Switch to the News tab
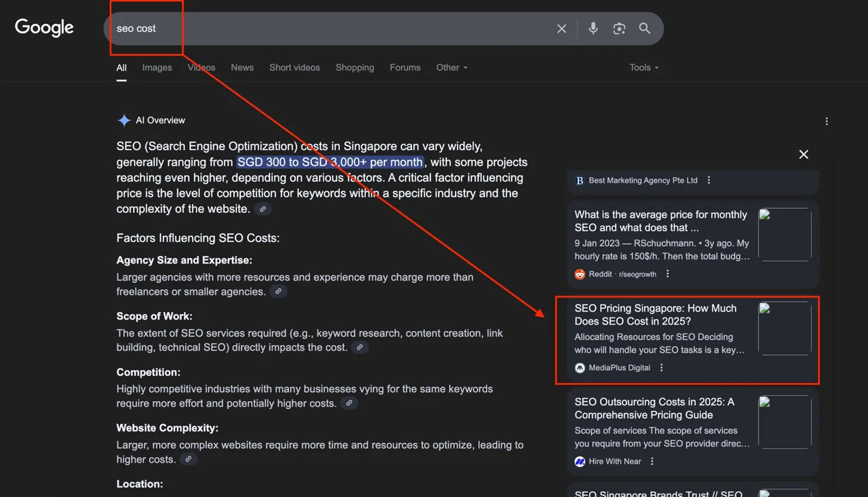 pos(243,67)
